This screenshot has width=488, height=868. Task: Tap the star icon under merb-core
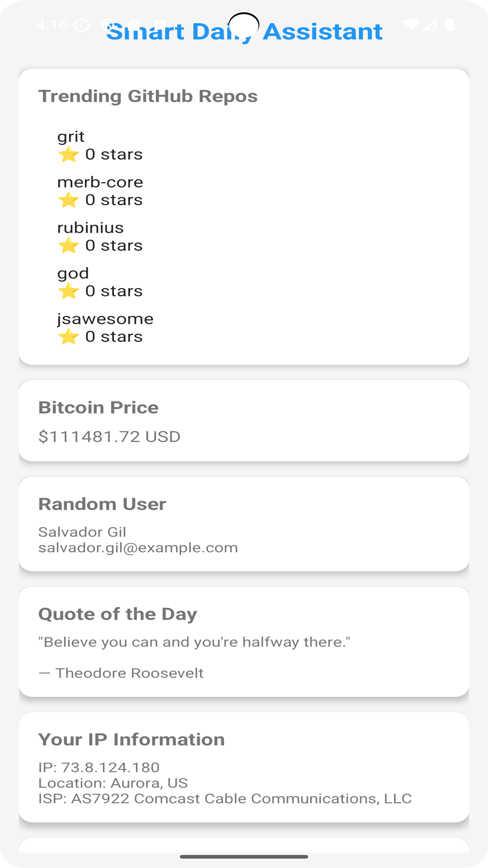click(x=68, y=200)
